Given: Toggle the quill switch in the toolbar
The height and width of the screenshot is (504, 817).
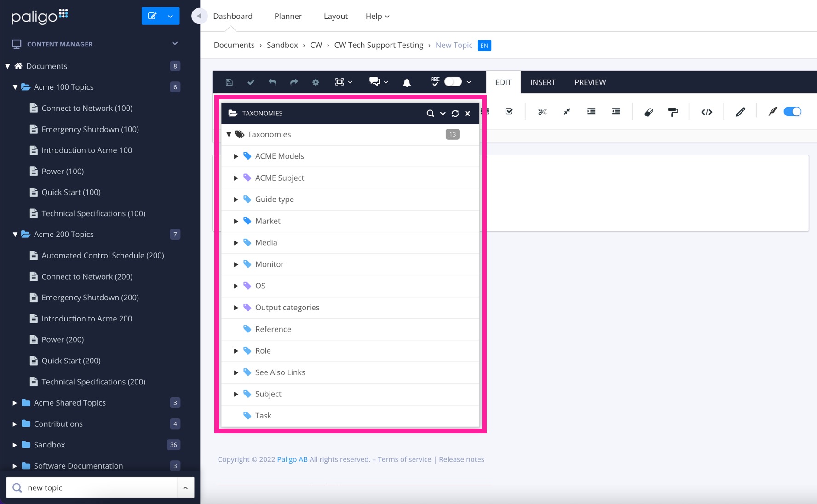Looking at the screenshot, I should click(x=792, y=112).
